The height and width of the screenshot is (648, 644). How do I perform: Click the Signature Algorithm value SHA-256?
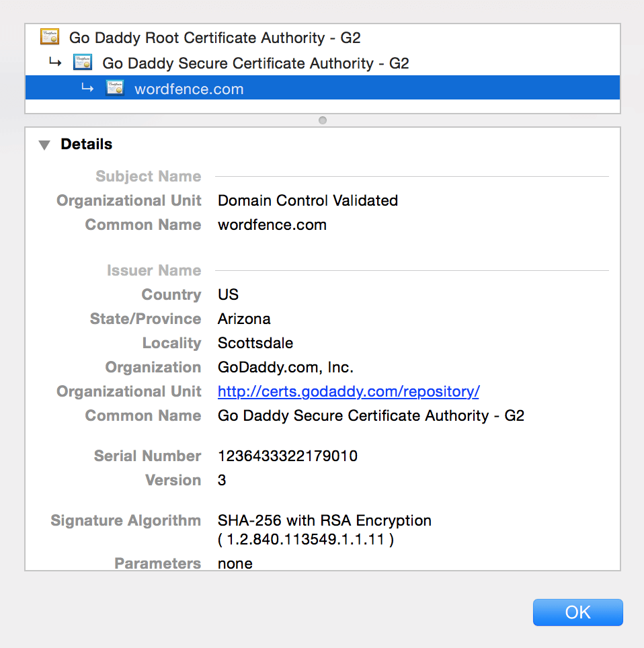(x=324, y=520)
